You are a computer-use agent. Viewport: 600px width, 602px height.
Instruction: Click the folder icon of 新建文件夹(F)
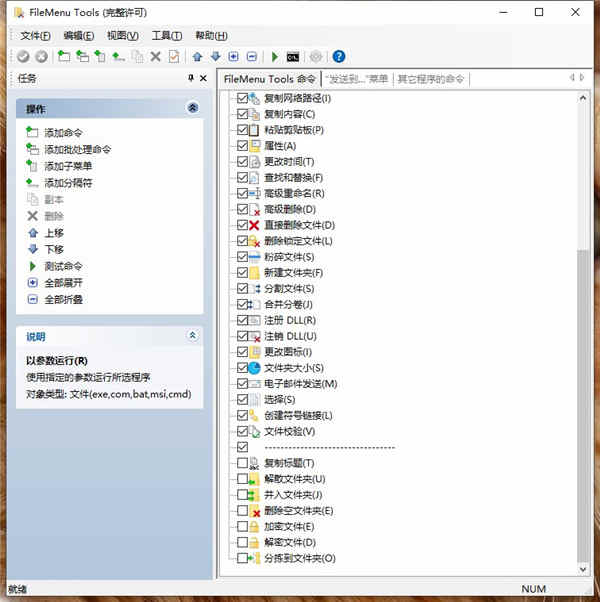254,273
